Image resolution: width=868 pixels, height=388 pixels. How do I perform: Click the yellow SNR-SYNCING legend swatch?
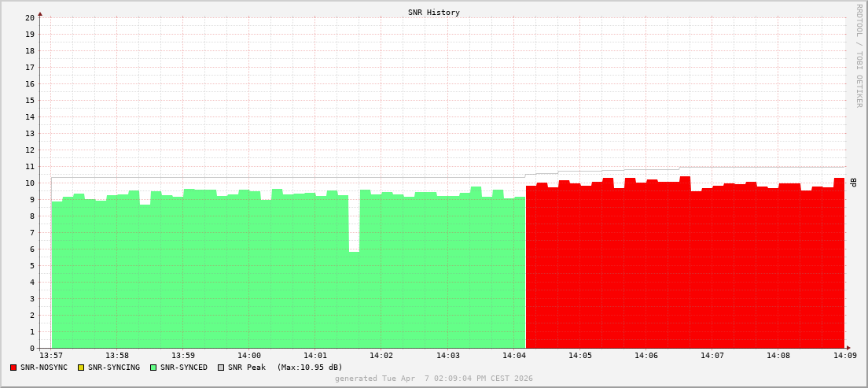(x=80, y=368)
